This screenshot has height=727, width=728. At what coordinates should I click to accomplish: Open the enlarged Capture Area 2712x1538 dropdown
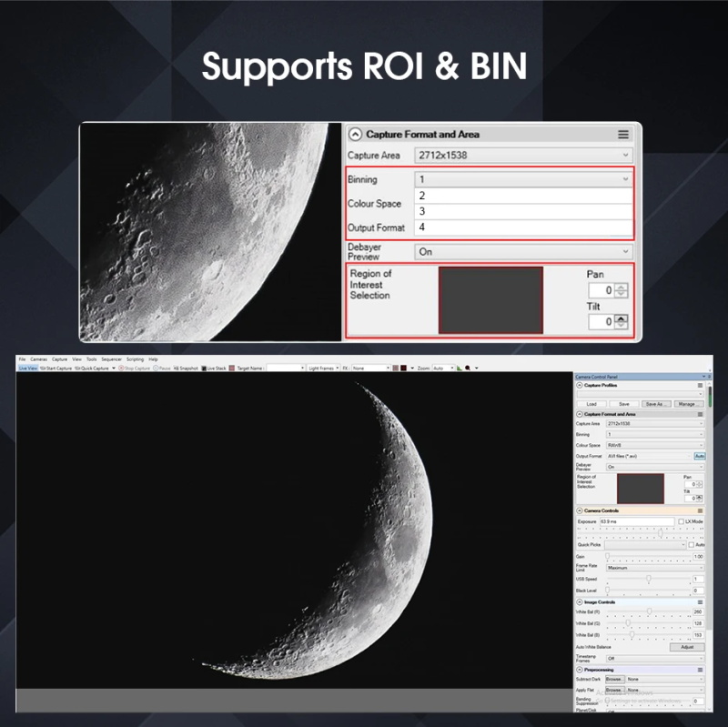click(x=523, y=155)
